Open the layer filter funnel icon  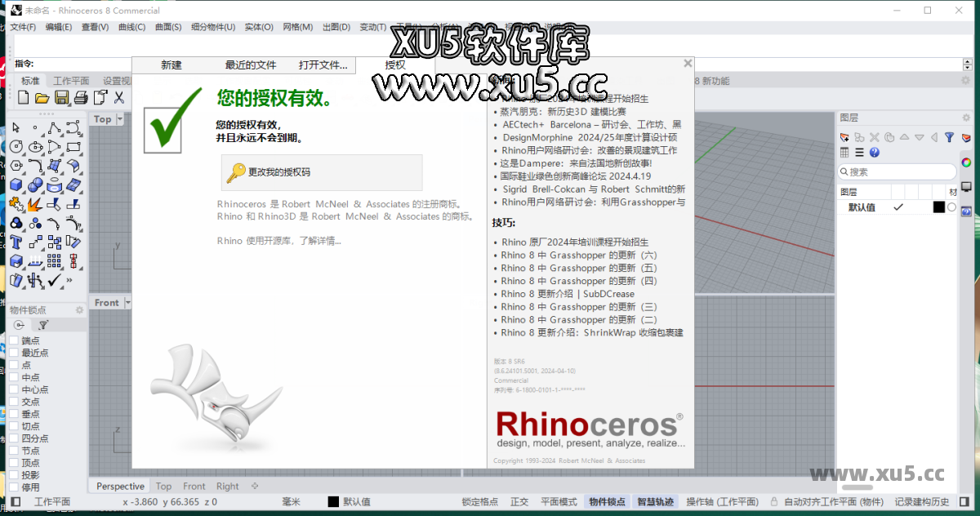coord(950,137)
